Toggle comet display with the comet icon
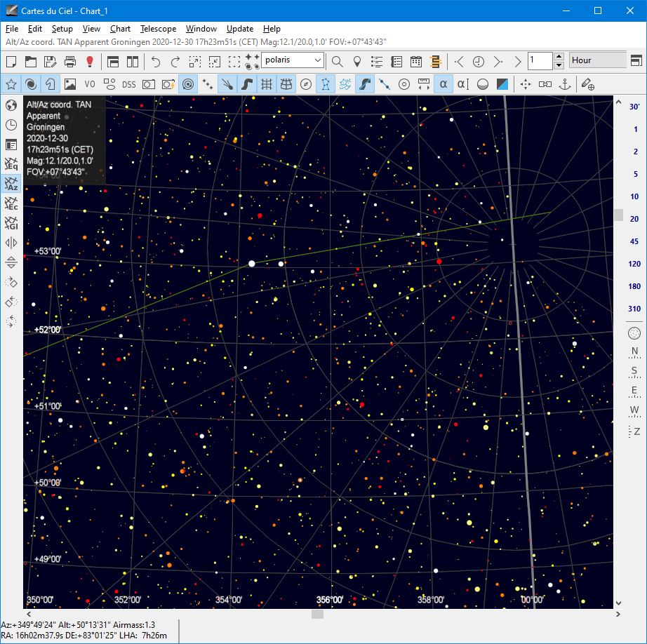The height and width of the screenshot is (644, 647). [x=227, y=85]
